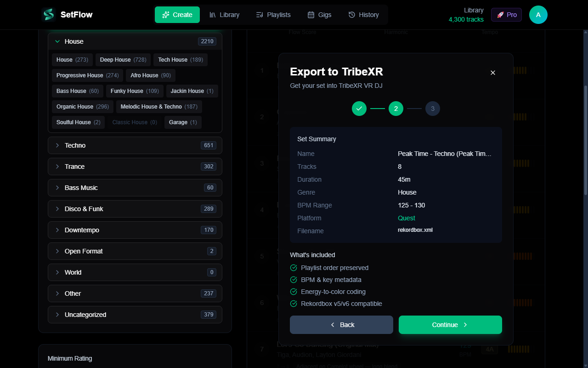Open the profile avatar marked A
Screen dimensions: 588x368
(538, 14)
